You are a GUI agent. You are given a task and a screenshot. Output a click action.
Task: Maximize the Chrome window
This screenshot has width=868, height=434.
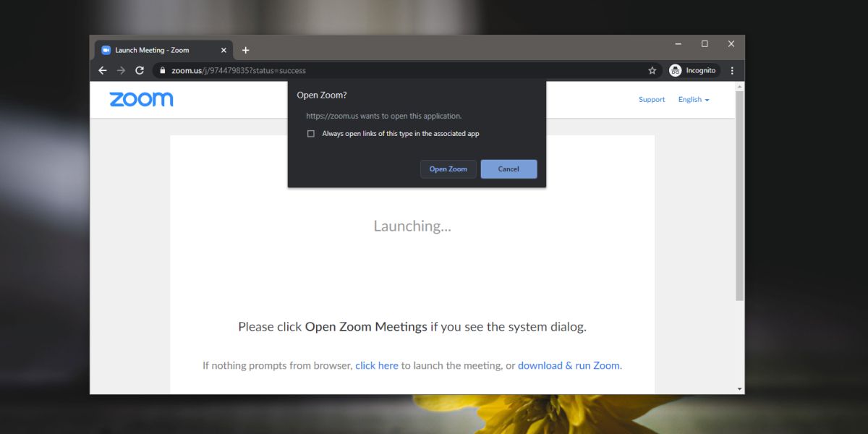(705, 44)
